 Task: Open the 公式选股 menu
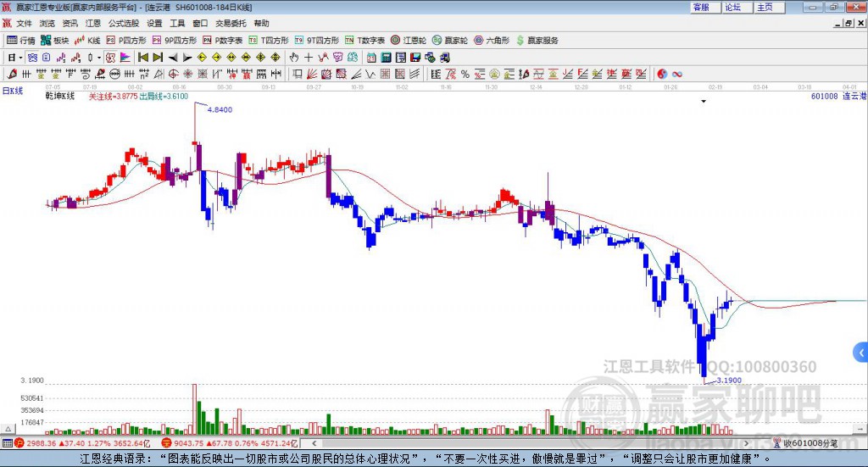click(124, 23)
